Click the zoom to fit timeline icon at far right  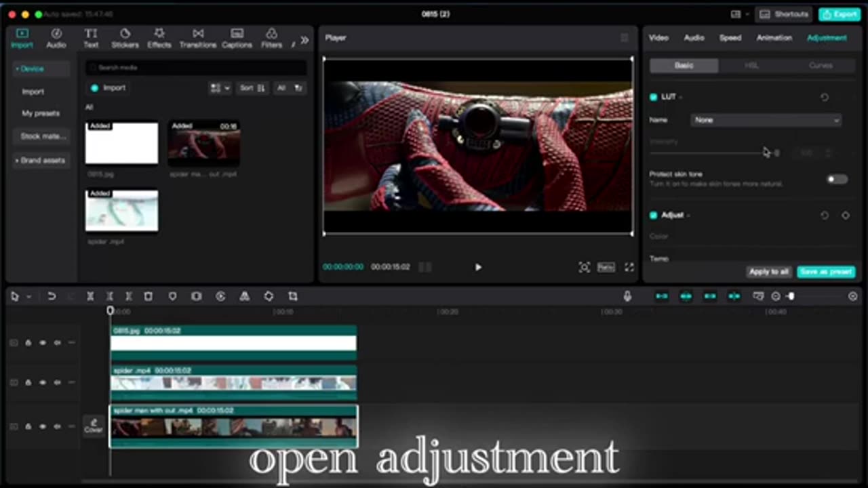pyautogui.click(x=853, y=296)
